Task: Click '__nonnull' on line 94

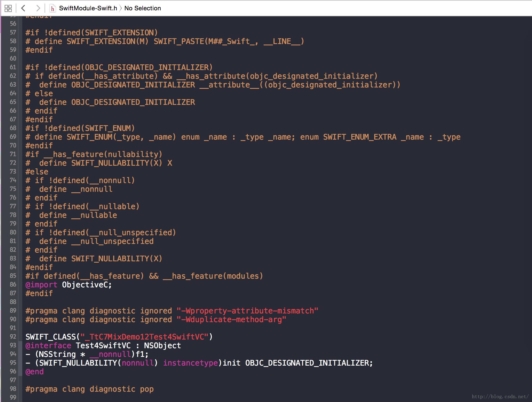Action: (110, 354)
